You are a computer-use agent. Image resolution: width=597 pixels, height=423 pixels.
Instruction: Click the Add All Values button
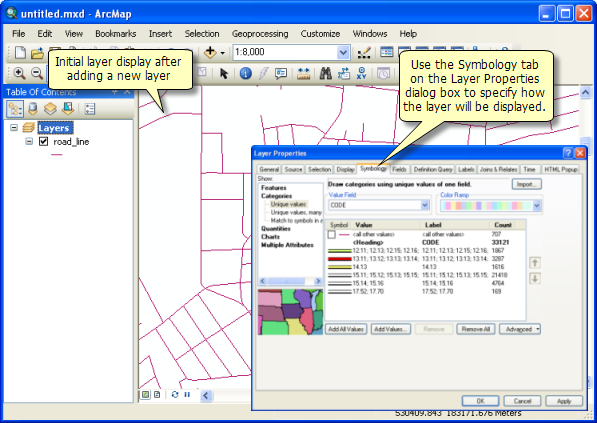pyautogui.click(x=346, y=329)
